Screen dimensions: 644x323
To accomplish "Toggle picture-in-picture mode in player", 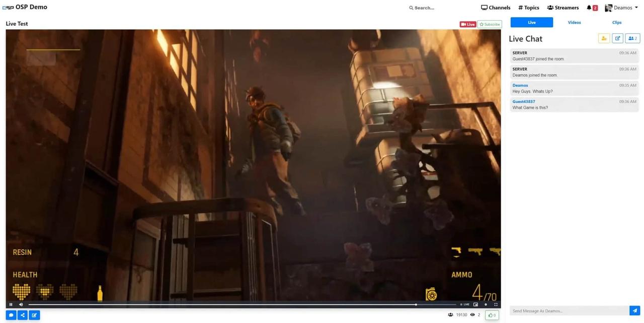I will pyautogui.click(x=475, y=304).
